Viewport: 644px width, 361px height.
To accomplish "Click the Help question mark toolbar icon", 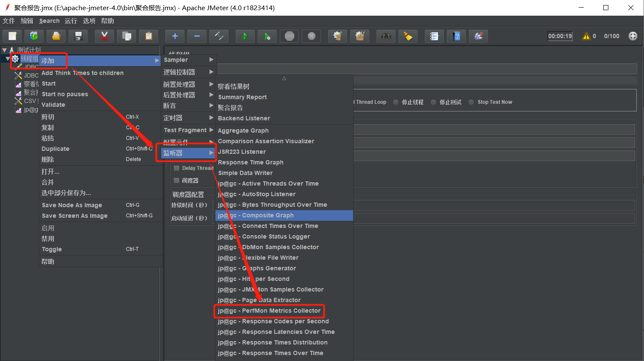I will coord(456,36).
